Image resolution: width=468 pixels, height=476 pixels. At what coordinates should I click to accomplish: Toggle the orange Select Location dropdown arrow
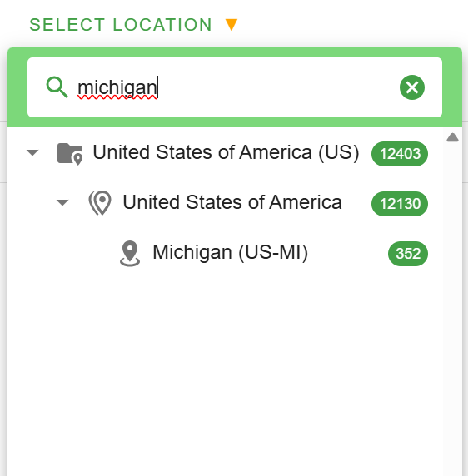(x=232, y=25)
